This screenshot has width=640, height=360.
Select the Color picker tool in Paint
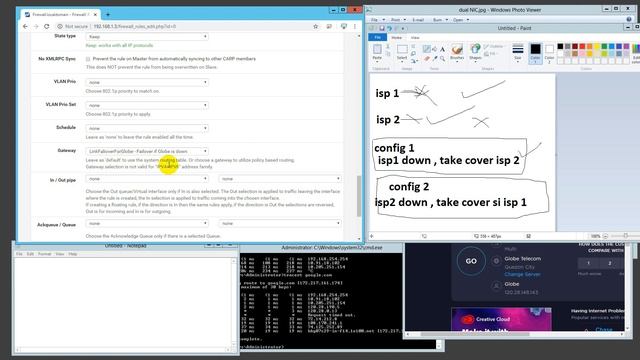(435, 59)
